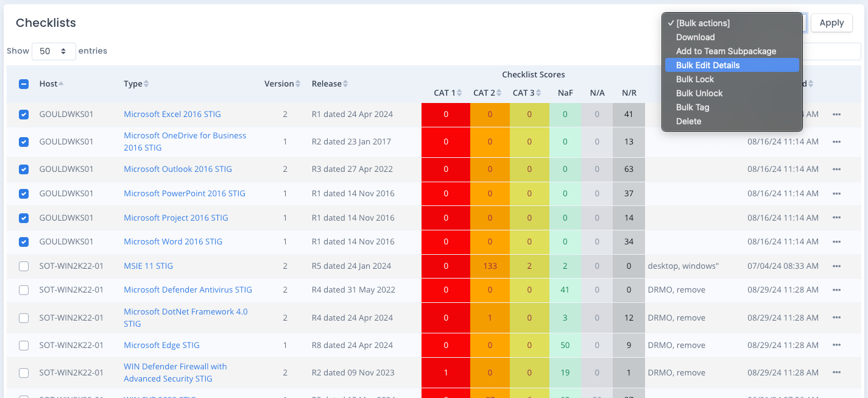Check the MSIE 11 STIG row checkbox

coord(24,266)
